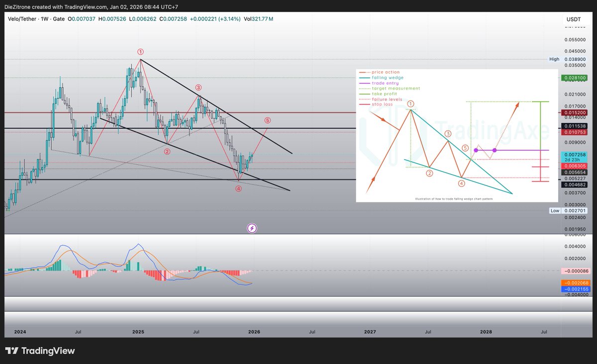The width and height of the screenshot is (597, 364).
Task: Click the close value C0.007258
Action: [x=174, y=19]
